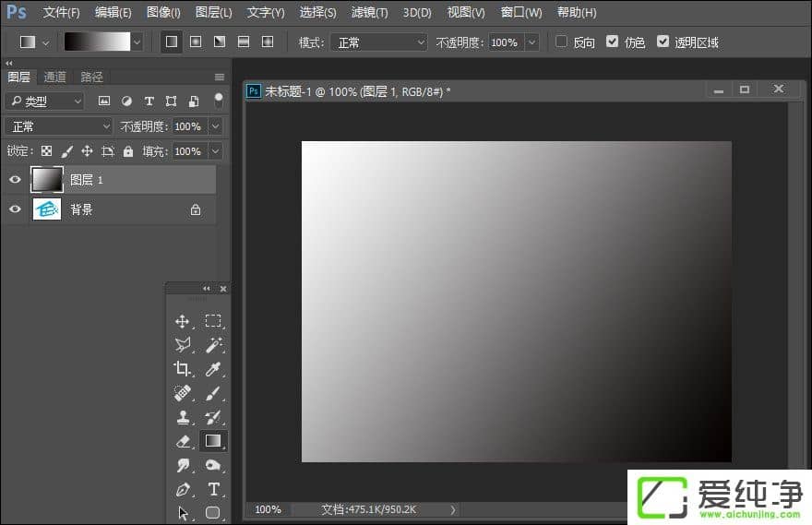Choose the radial gradient style icon
Viewport: 812px width, 525px height.
pyautogui.click(x=196, y=42)
